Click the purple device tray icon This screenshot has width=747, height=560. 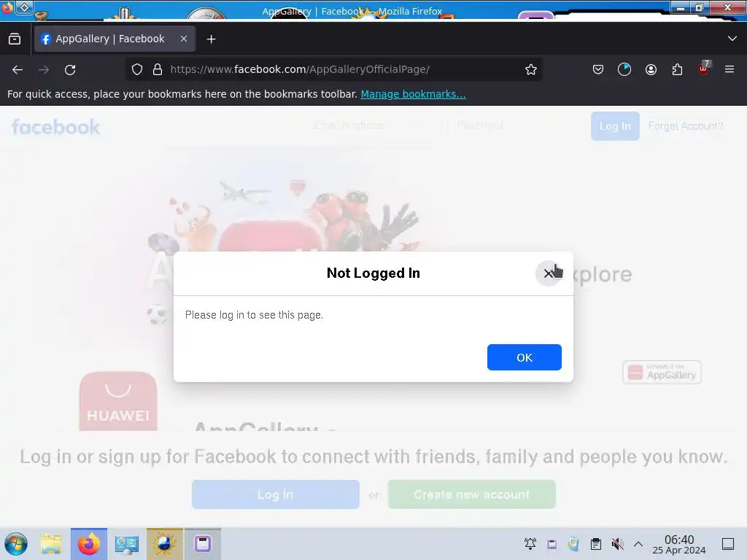[x=551, y=544]
